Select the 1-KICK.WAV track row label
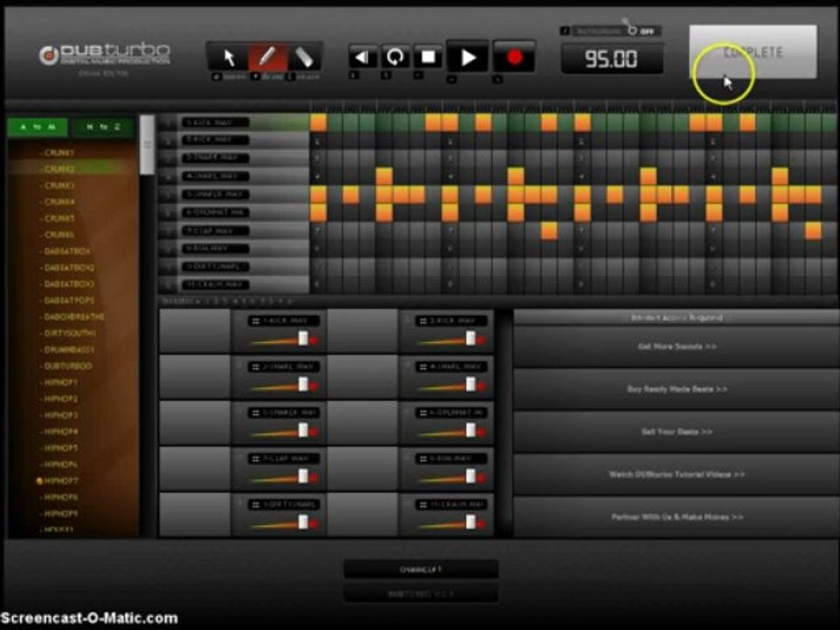Screen dimensions: 840x630 (x=215, y=122)
